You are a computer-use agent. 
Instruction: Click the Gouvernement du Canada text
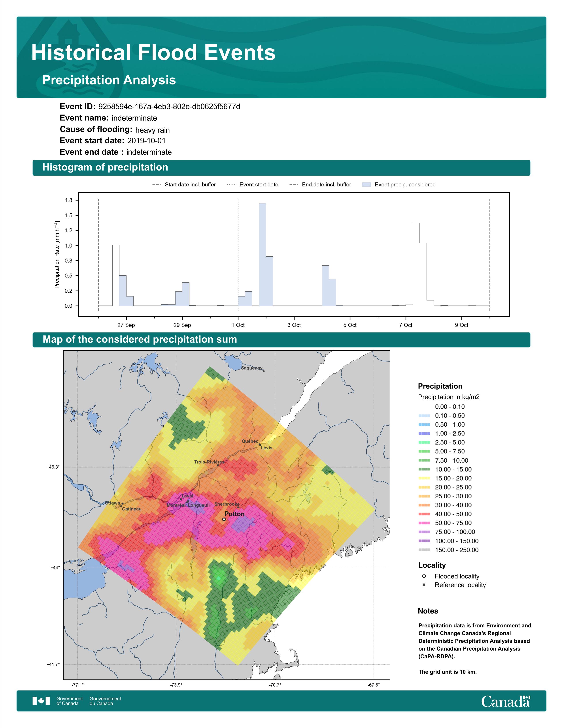pos(105,701)
